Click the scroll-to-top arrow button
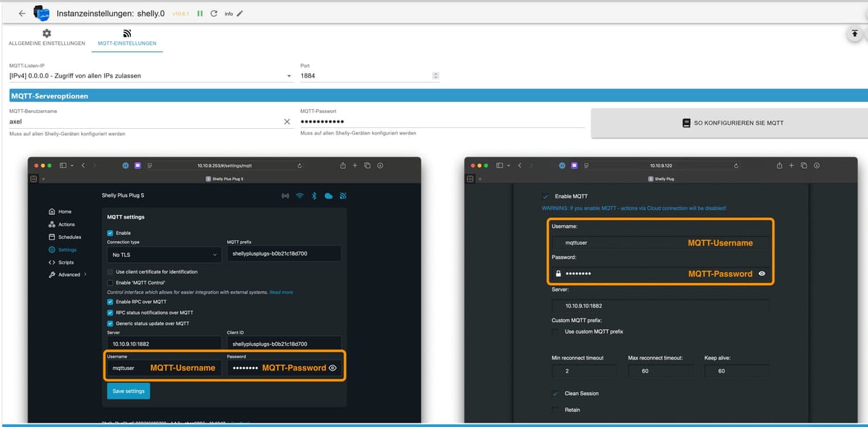Image resolution: width=868 pixels, height=427 pixels. [x=855, y=34]
